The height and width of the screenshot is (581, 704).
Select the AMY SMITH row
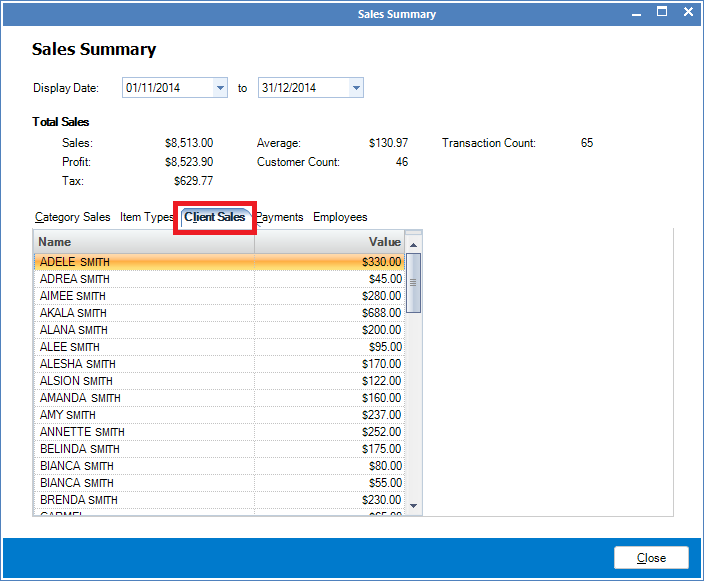[219, 415]
